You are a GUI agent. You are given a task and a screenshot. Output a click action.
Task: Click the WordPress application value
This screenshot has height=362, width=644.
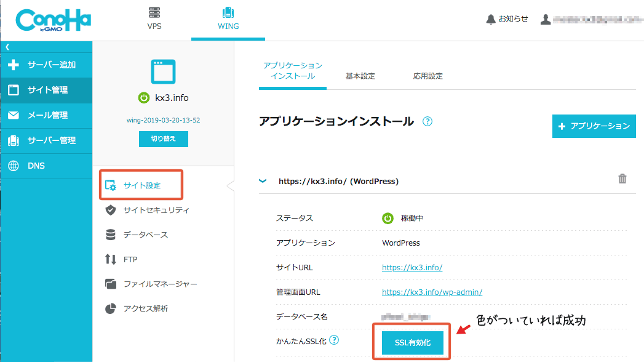point(401,243)
